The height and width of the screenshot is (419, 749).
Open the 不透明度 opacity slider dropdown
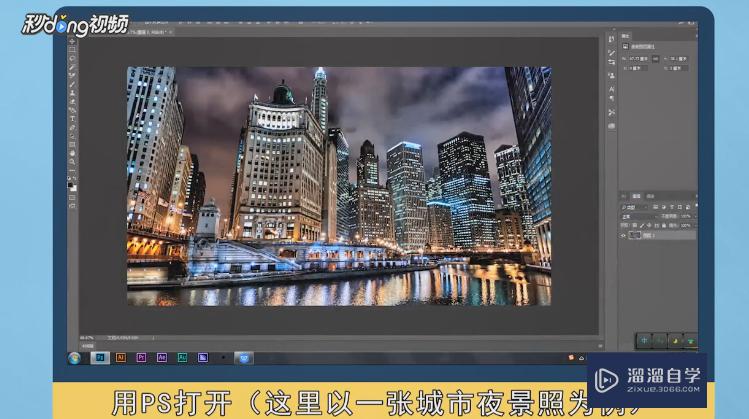(x=696, y=216)
